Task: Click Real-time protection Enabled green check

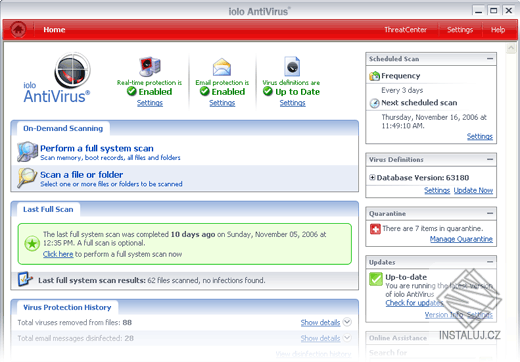Action: coord(132,91)
